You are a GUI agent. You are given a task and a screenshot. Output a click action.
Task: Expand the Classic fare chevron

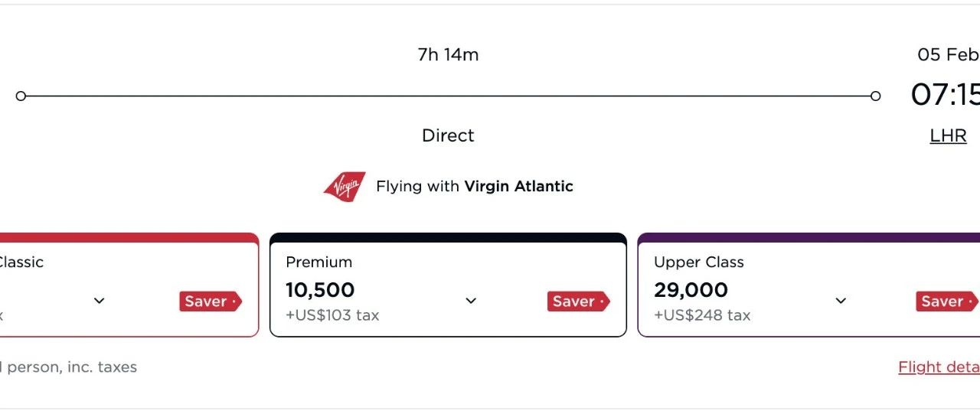point(99,301)
